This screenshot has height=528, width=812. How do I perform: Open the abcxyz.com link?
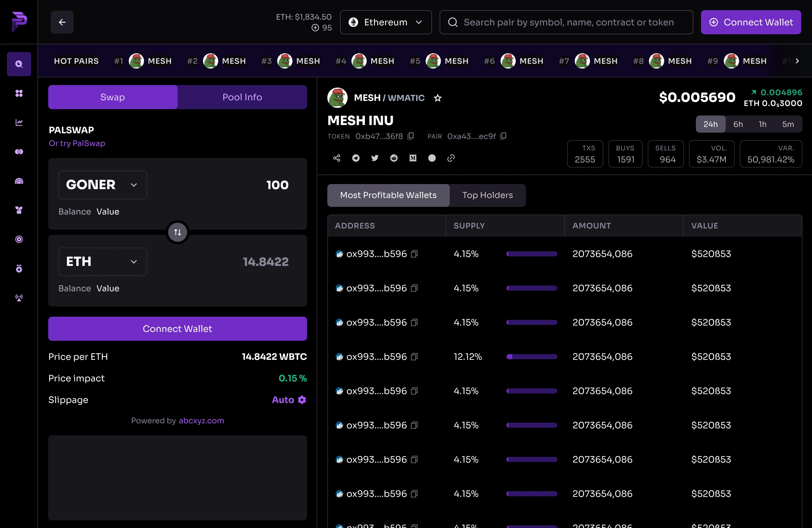point(201,420)
